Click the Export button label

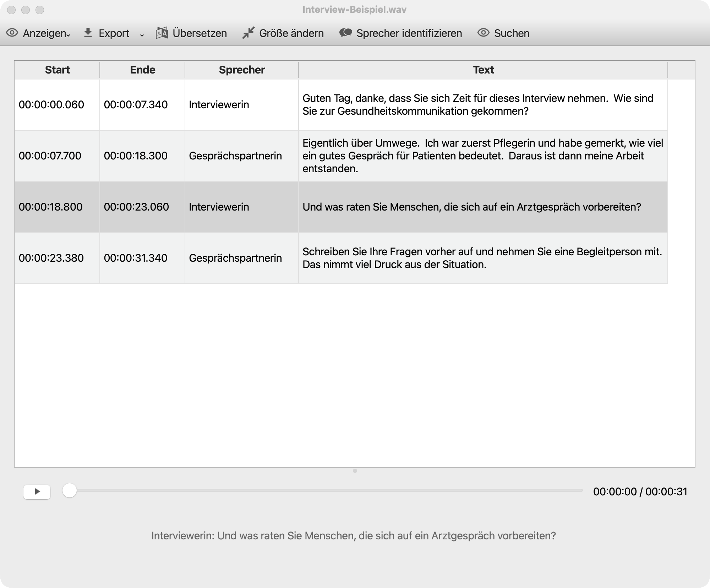point(114,33)
